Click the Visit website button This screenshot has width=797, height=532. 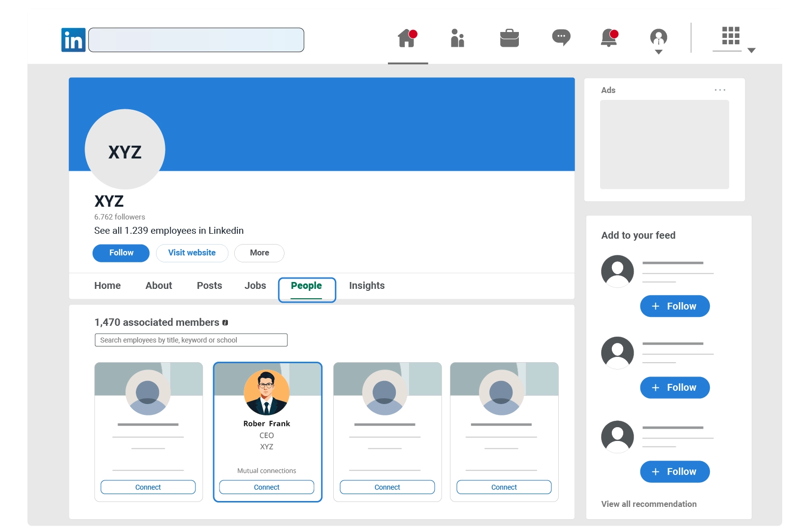coord(192,253)
